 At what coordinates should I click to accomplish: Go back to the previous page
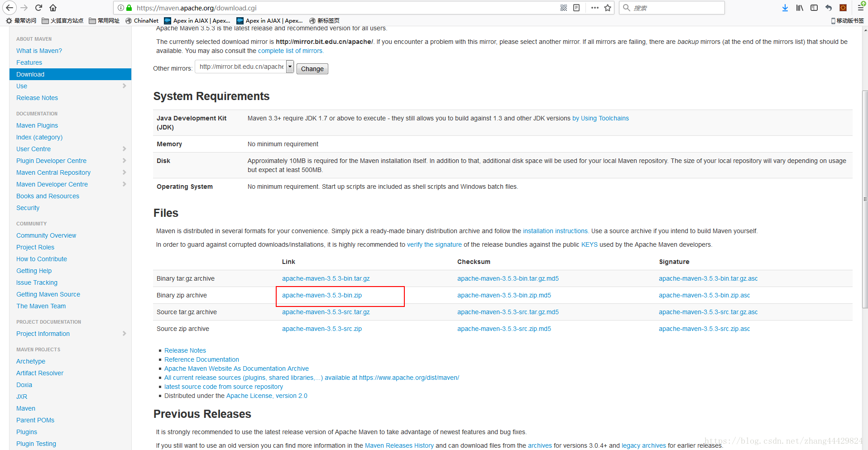coord(10,8)
